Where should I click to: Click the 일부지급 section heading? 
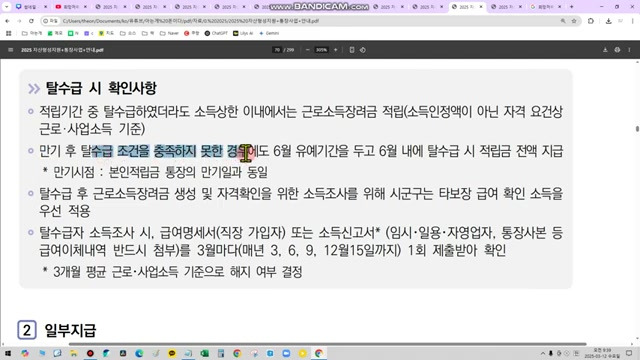pos(70,330)
